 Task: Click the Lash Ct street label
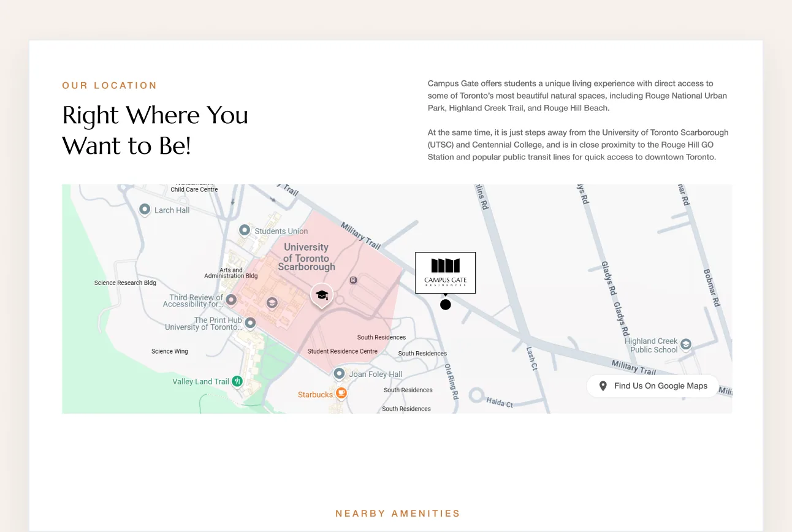pyautogui.click(x=531, y=359)
